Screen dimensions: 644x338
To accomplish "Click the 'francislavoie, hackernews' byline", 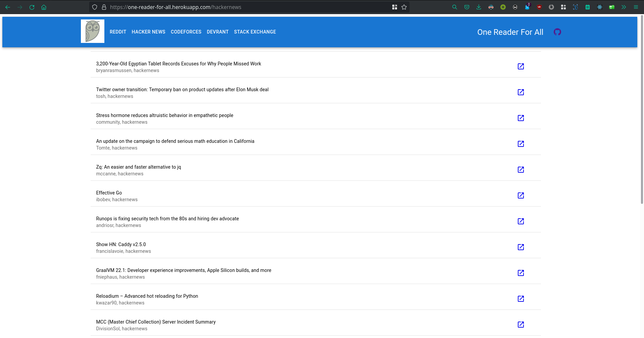I will coord(123,251).
